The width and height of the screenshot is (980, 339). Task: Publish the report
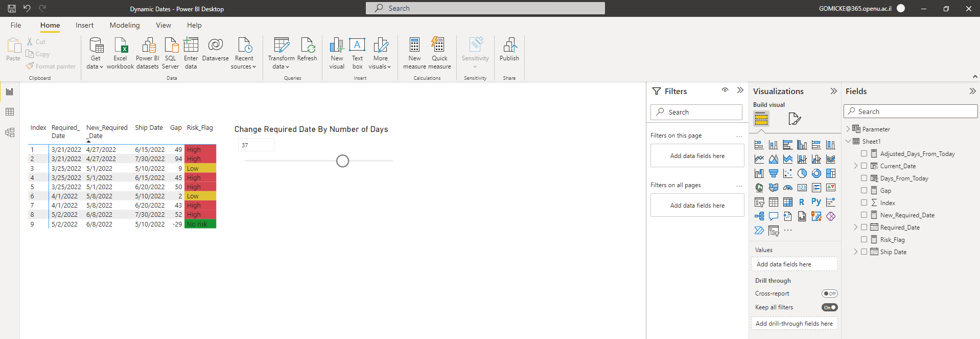(509, 50)
